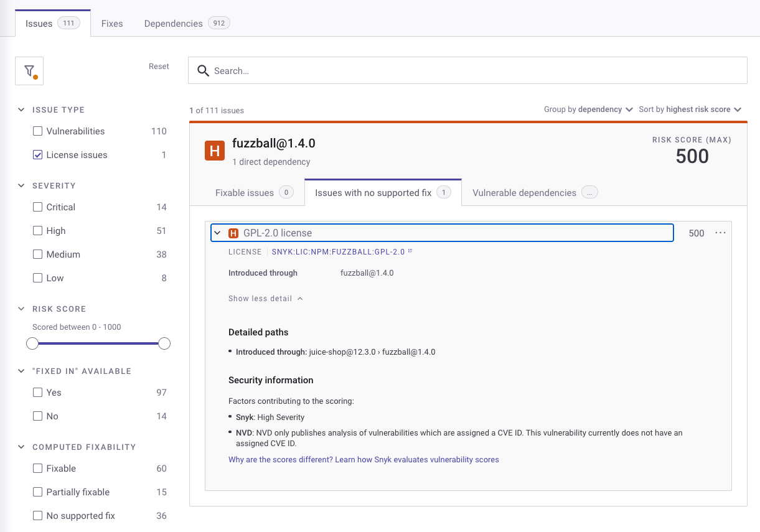Click the high severity badge beside fuzzball@1.4.0

(x=215, y=151)
